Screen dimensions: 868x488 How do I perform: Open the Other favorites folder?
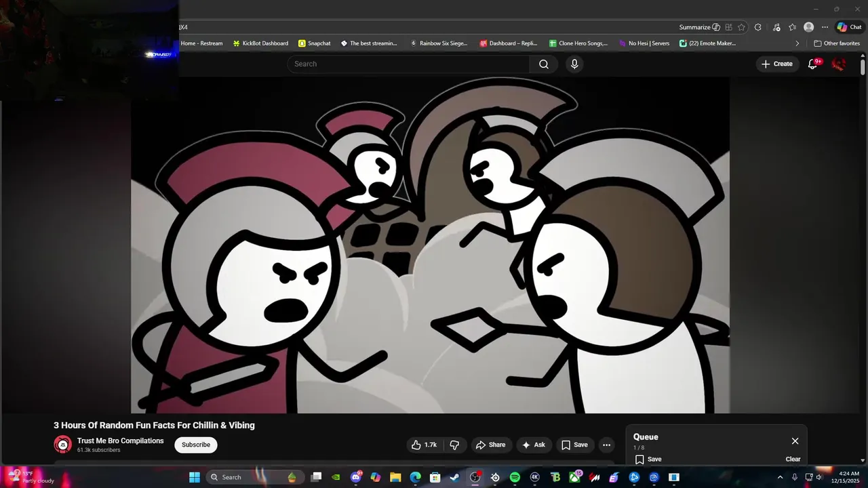coord(837,43)
